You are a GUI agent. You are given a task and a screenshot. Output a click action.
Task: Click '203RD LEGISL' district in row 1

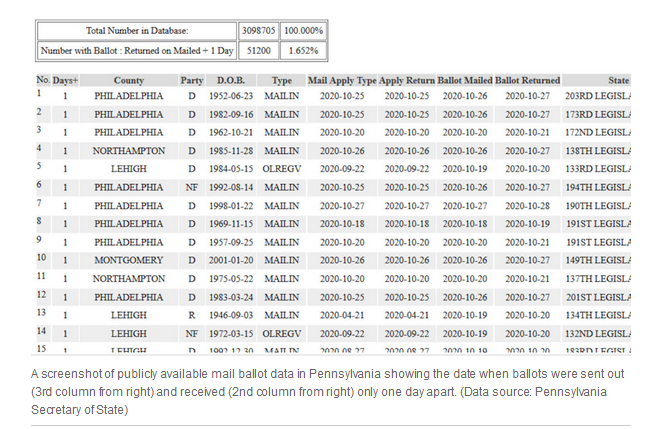[x=597, y=96]
